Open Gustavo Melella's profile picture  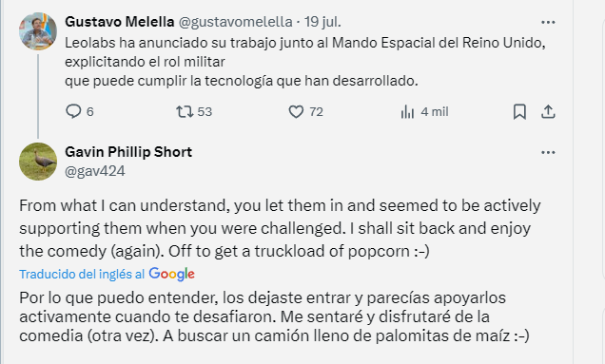coord(38,31)
